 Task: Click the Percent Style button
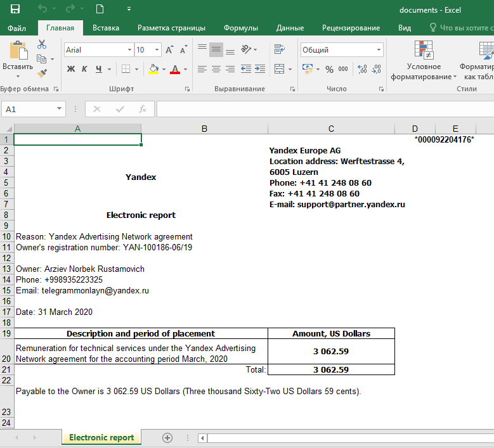[329, 69]
